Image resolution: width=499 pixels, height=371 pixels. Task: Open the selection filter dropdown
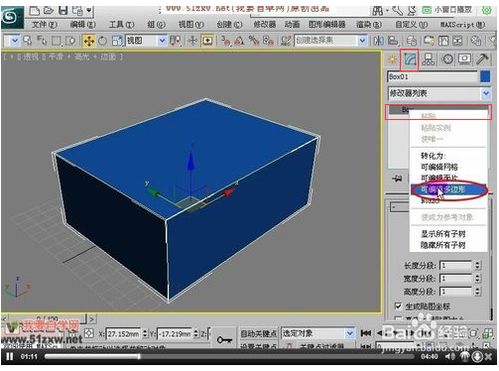[x=14, y=41]
